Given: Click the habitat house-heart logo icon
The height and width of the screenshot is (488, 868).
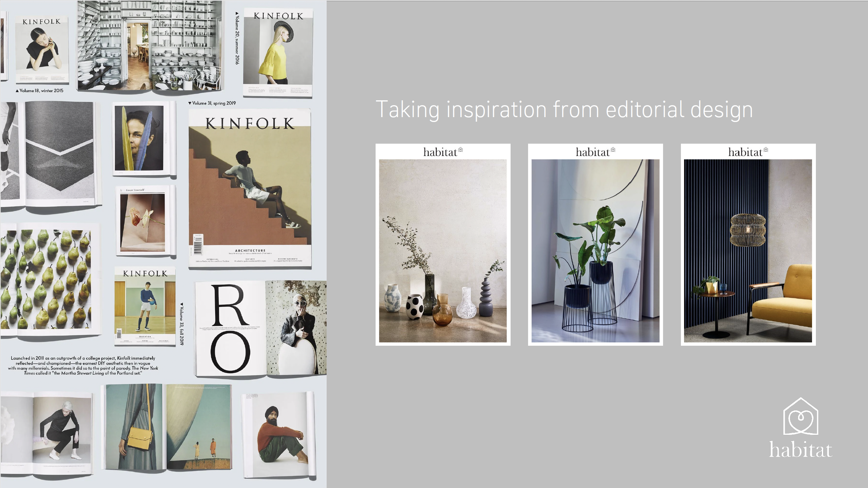Looking at the screenshot, I should 801,417.
